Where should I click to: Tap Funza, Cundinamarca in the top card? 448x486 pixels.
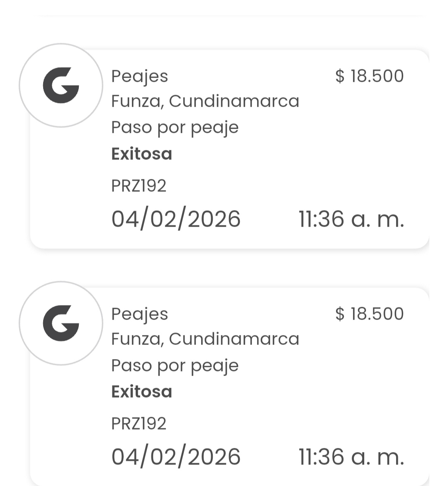(205, 101)
